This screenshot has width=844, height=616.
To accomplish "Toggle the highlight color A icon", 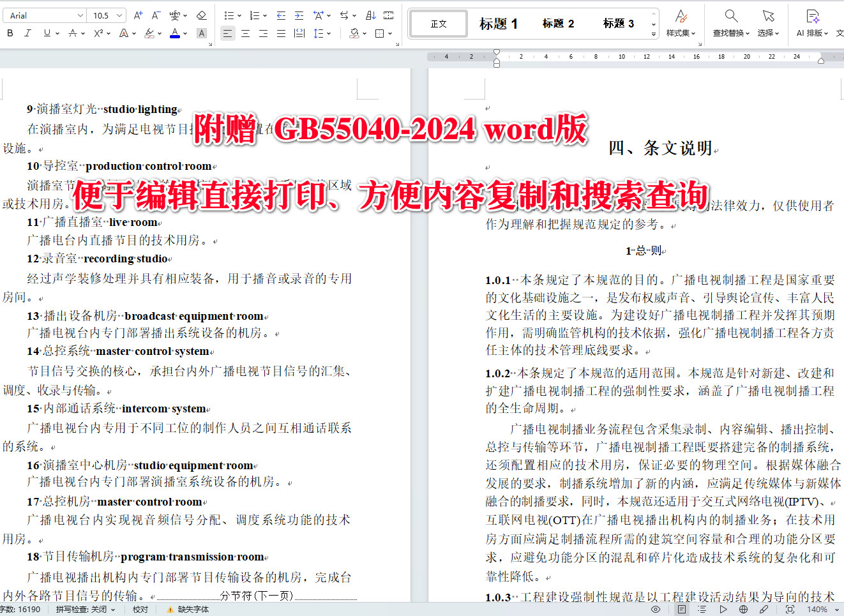I will coord(201,33).
